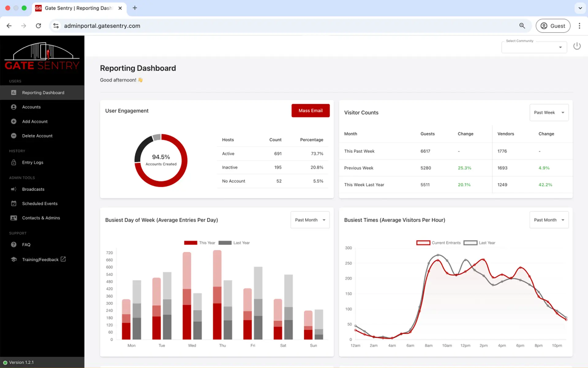588x368 pixels.
Task: Click the Guest profile button
Action: 552,26
